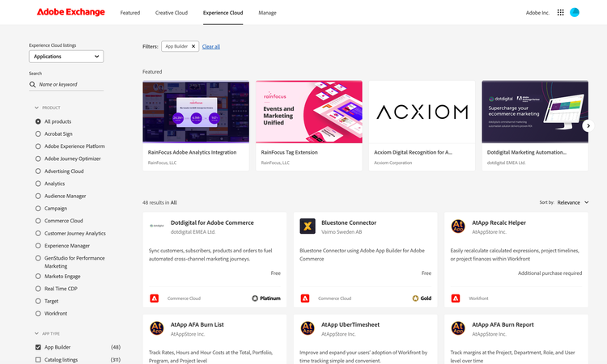Uncheck the App Builder checkbox
This screenshot has width=607, height=364.
pos(38,347)
